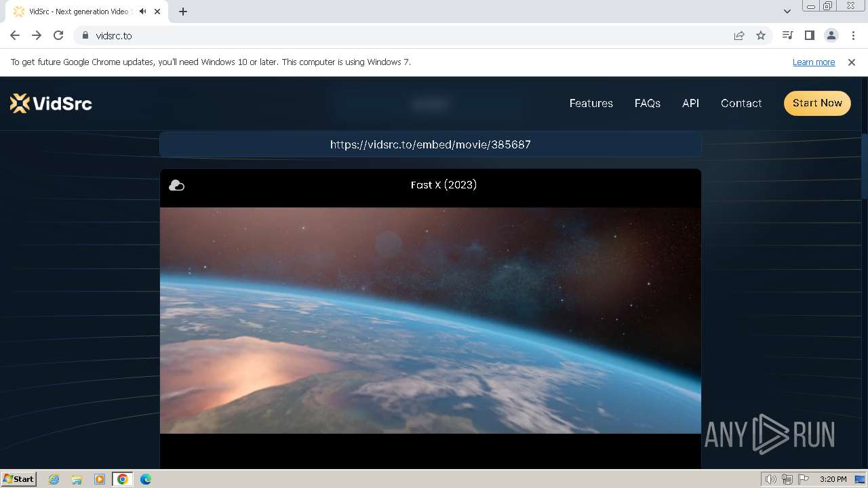The image size is (868, 488).
Task: Launch Microsoft Edge from taskbar
Action: tap(145, 479)
